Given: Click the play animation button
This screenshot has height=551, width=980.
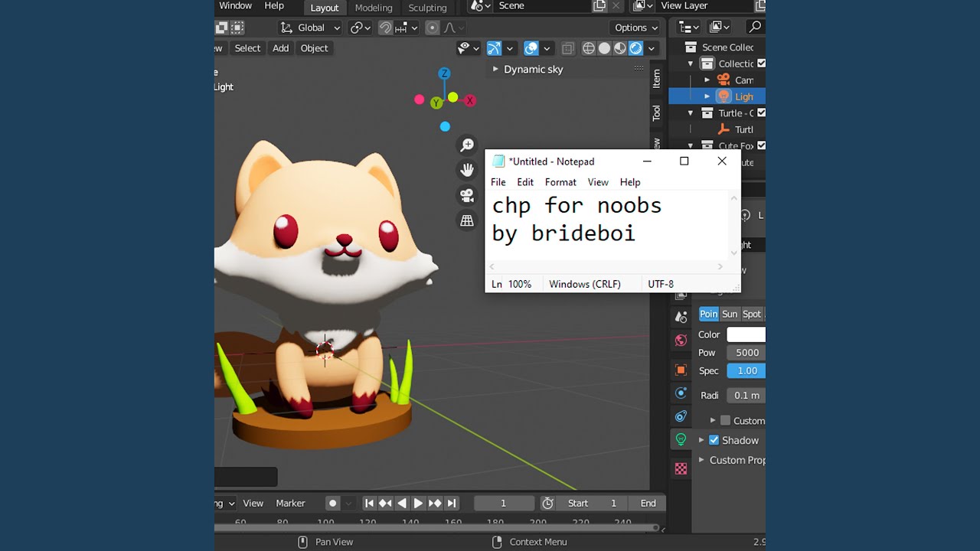Looking at the screenshot, I should click(418, 503).
